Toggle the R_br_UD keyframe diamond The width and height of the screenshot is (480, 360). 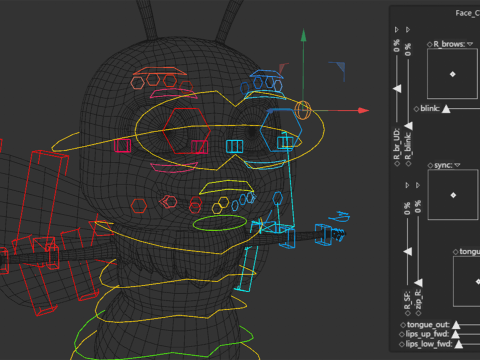397,164
